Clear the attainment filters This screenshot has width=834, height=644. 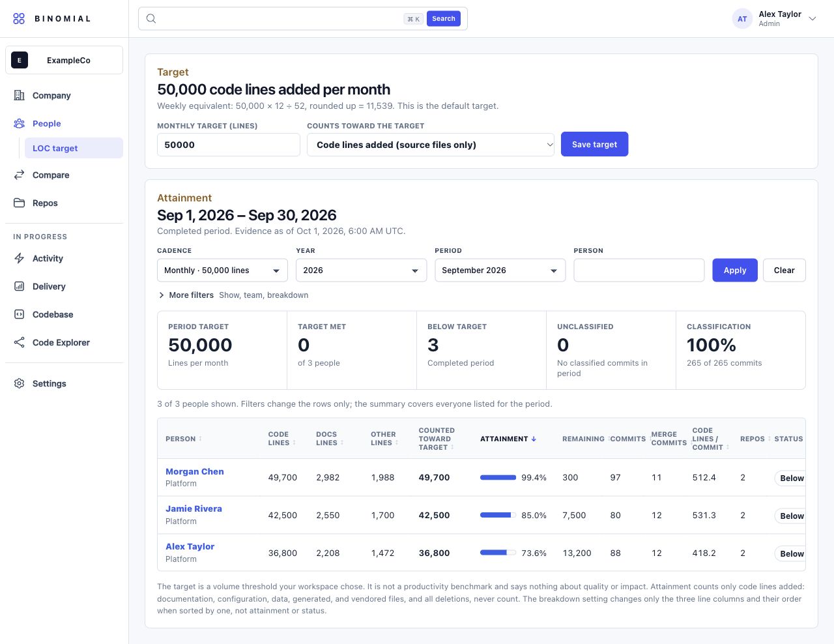(784, 271)
